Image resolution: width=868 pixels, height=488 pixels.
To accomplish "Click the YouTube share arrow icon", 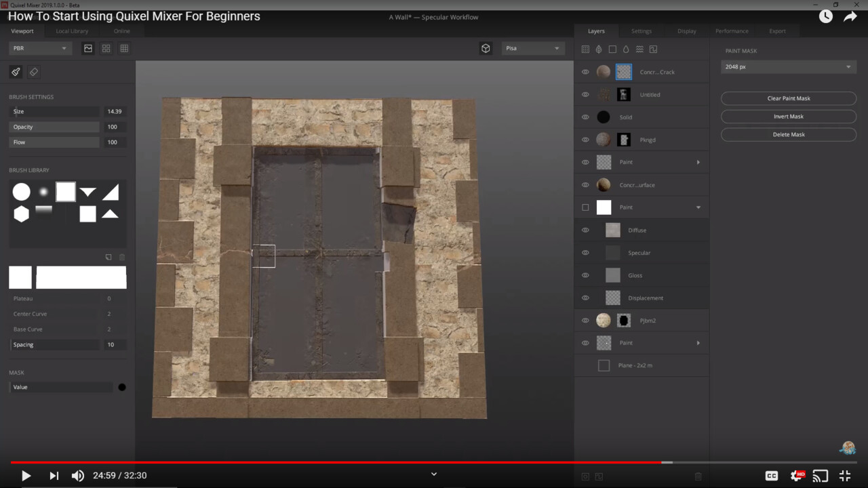I will 850,17.
